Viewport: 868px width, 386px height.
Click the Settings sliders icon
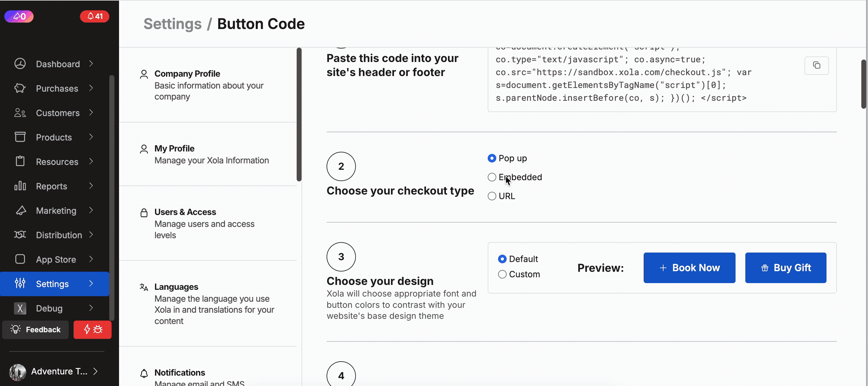tap(20, 283)
